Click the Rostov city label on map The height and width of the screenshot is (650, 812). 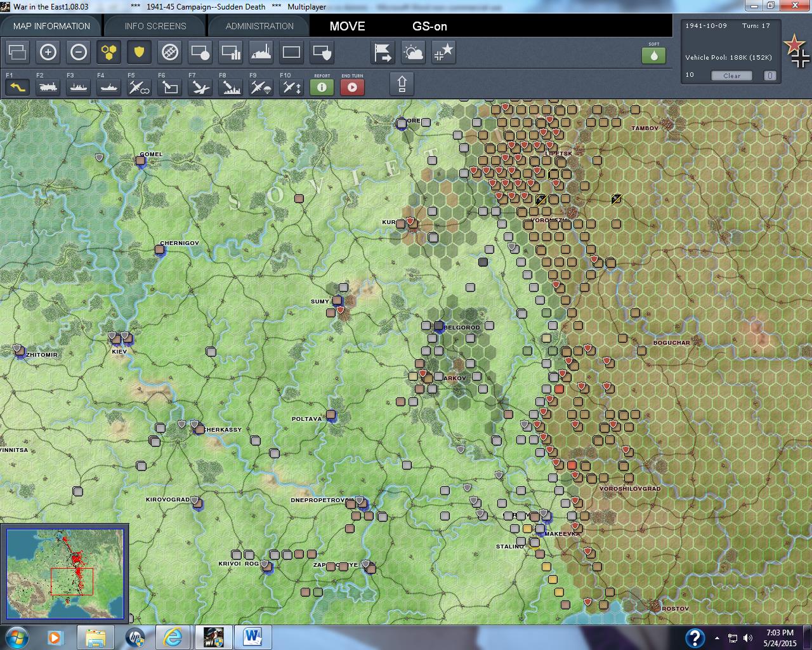pos(675,609)
